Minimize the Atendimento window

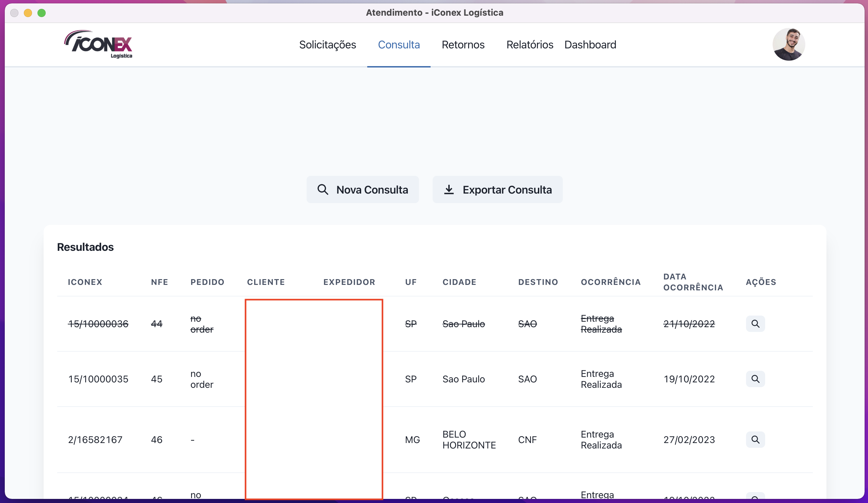click(x=28, y=13)
